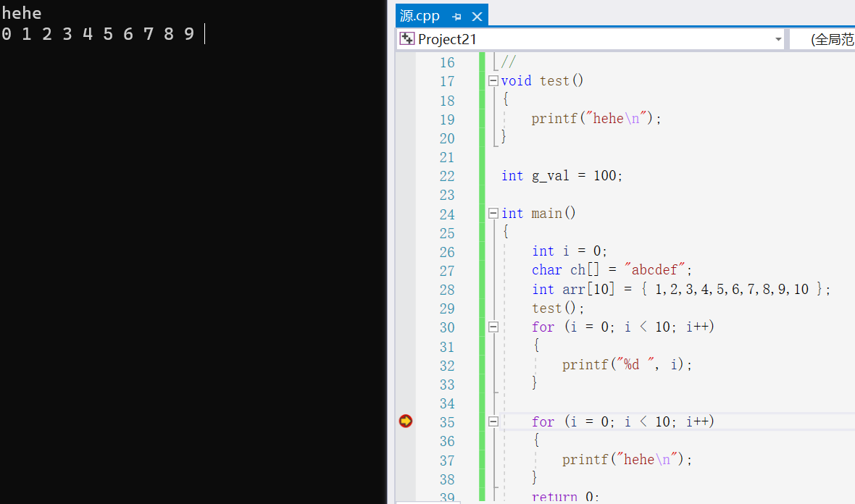Close the 源.cpp tab
855x504 pixels.
click(x=477, y=17)
